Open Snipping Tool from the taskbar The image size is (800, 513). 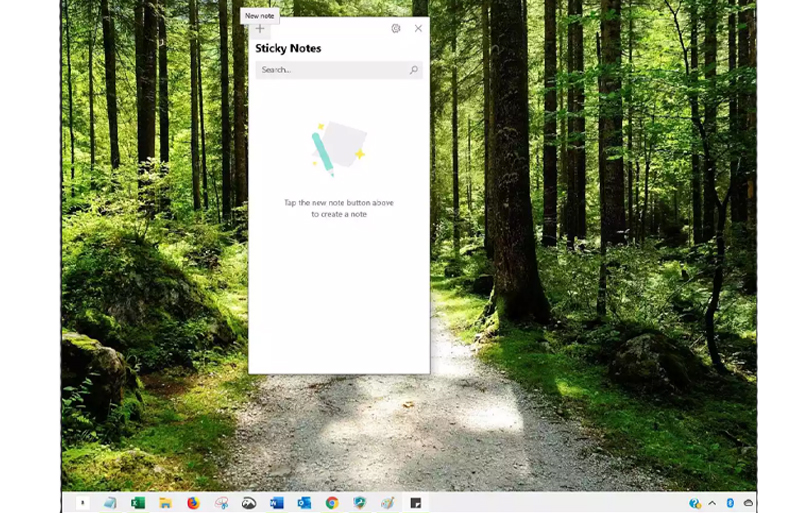click(x=221, y=503)
